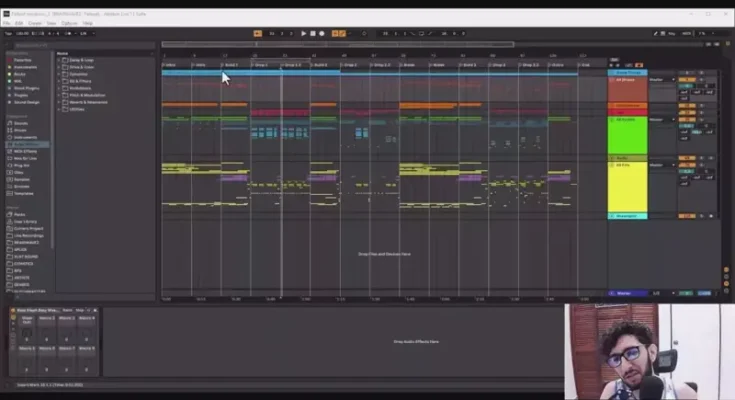735x400 pixels.
Task: Toggle the Follow playback button
Action: (257, 33)
